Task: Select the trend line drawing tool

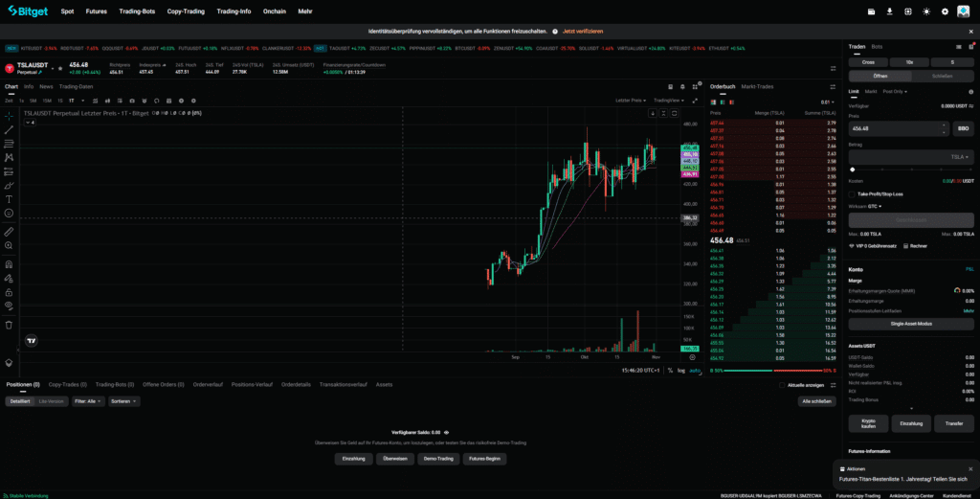Action: [9, 129]
